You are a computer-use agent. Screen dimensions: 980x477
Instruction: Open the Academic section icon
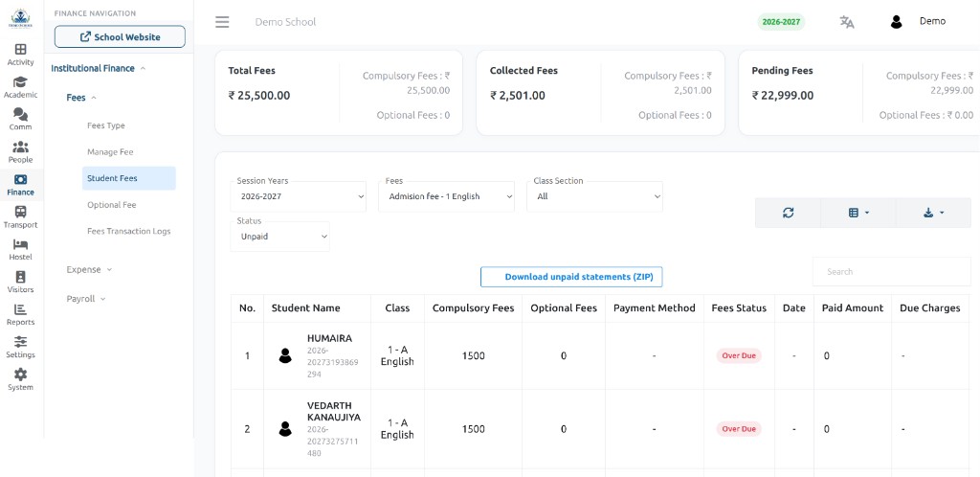[21, 82]
